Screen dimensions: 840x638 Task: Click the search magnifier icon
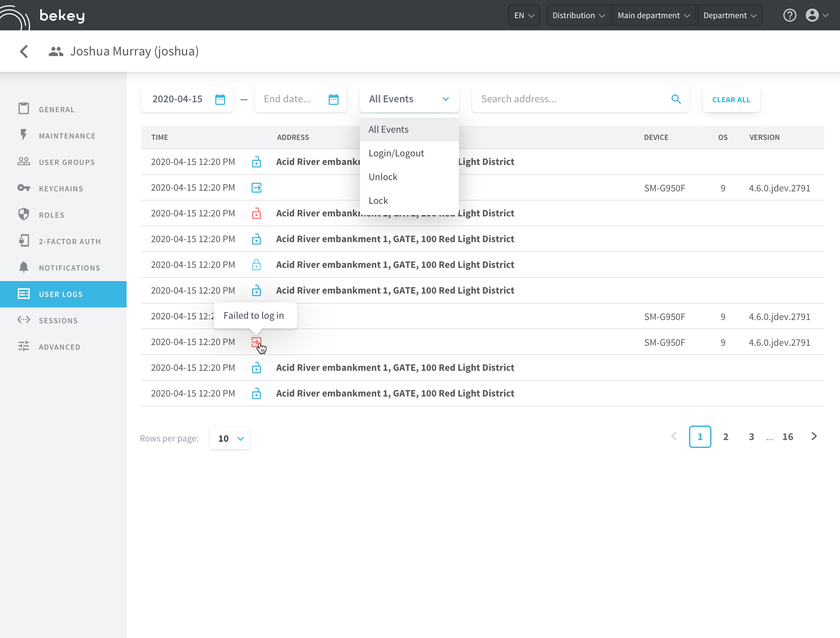tap(676, 99)
